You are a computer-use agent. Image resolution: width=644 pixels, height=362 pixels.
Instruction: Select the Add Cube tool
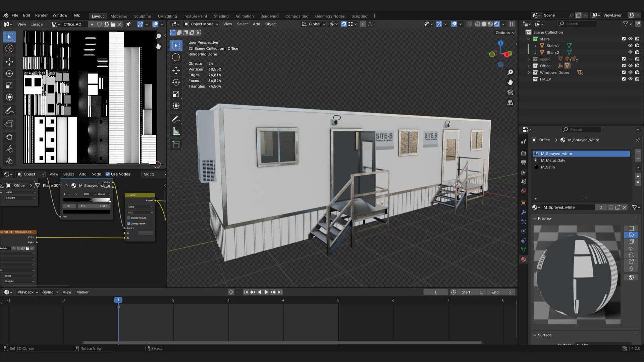click(x=176, y=144)
